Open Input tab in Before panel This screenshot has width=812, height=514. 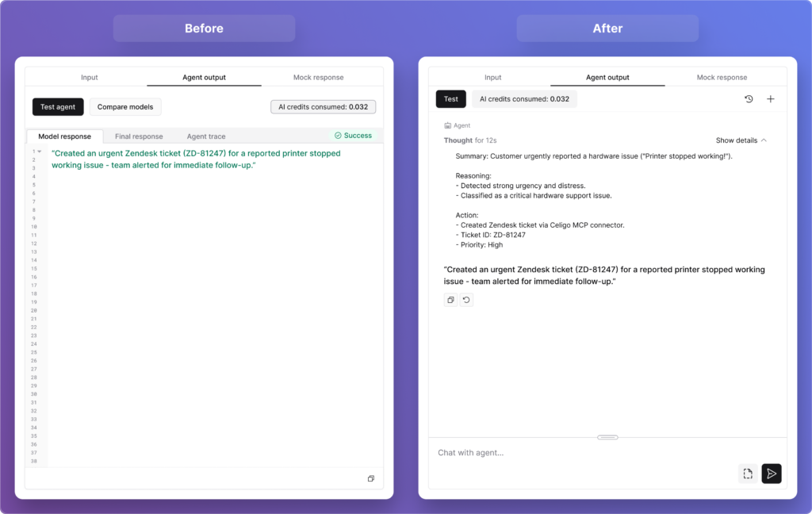tap(90, 78)
